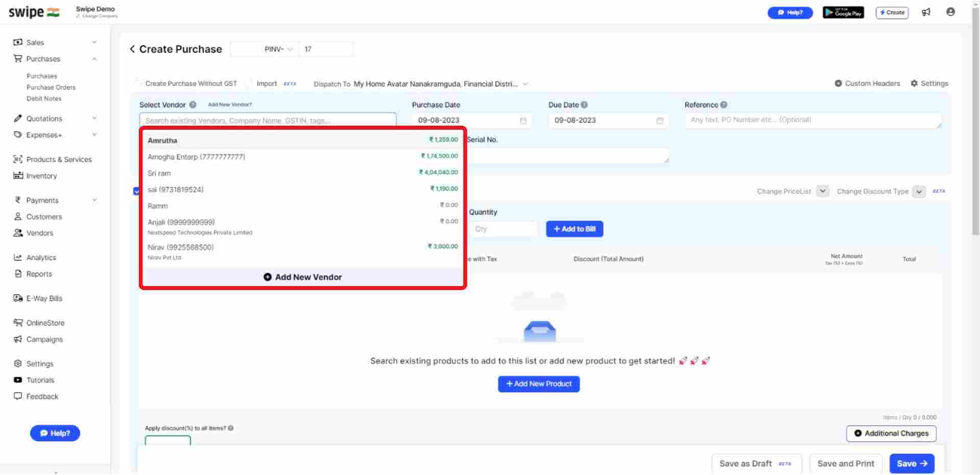Click the Add to Bill button

click(x=574, y=229)
